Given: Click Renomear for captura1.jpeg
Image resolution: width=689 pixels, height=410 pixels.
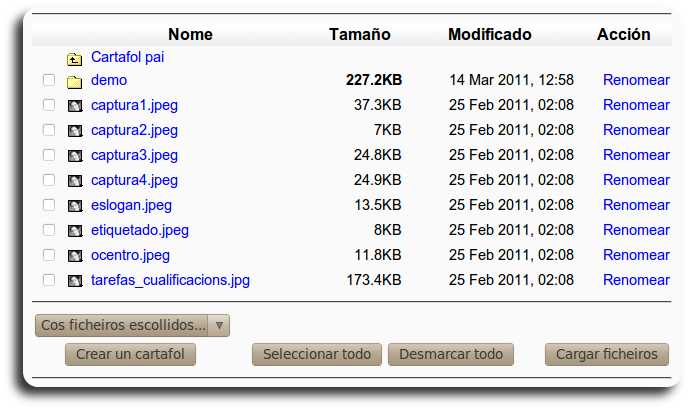Looking at the screenshot, I should pyautogui.click(x=636, y=105).
